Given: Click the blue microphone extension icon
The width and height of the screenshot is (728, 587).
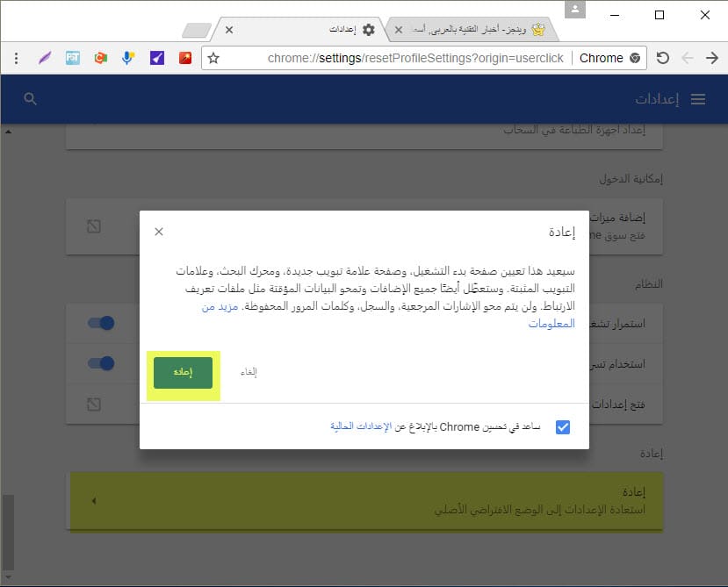Looking at the screenshot, I should (128, 58).
